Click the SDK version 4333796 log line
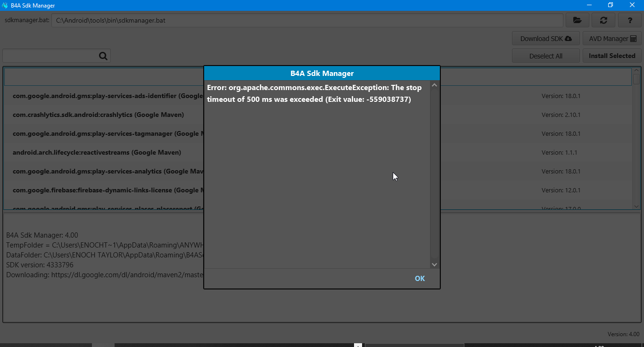Viewport: 644px width, 347px height. tap(40, 265)
